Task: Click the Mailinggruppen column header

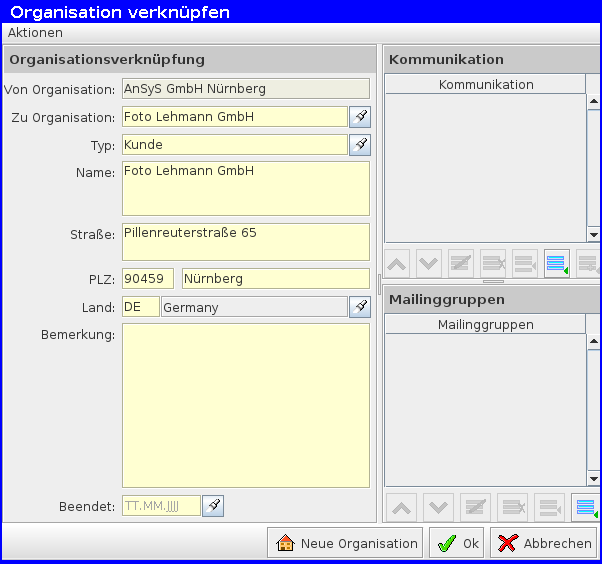Action: (485, 324)
